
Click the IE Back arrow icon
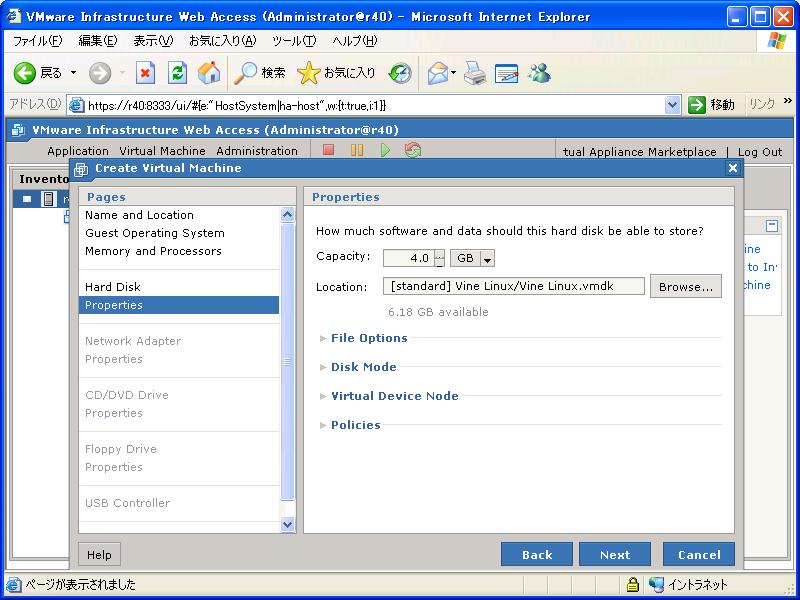(24, 73)
